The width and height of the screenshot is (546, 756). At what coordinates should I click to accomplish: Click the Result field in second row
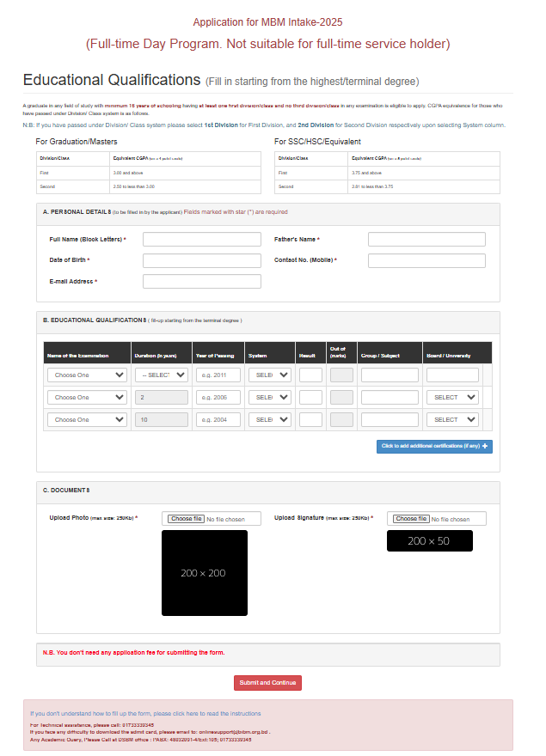click(310, 397)
